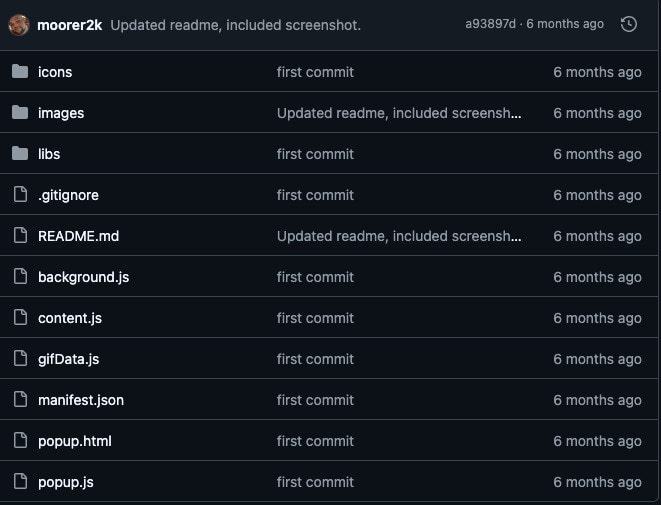Click the .gitignore file icon
Image resolution: width=661 pixels, height=505 pixels.
coord(20,195)
